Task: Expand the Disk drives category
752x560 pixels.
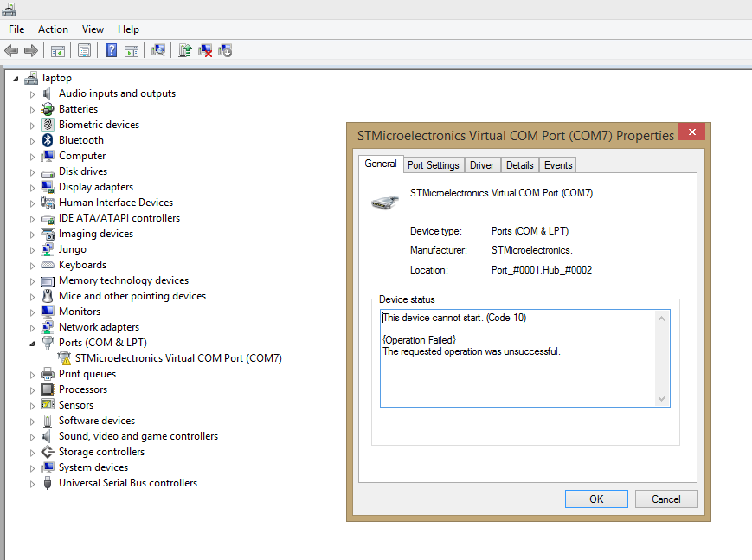Action: click(x=32, y=172)
